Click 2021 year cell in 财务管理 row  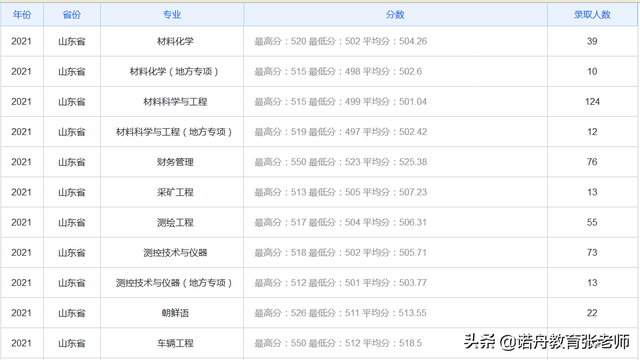click(x=21, y=162)
